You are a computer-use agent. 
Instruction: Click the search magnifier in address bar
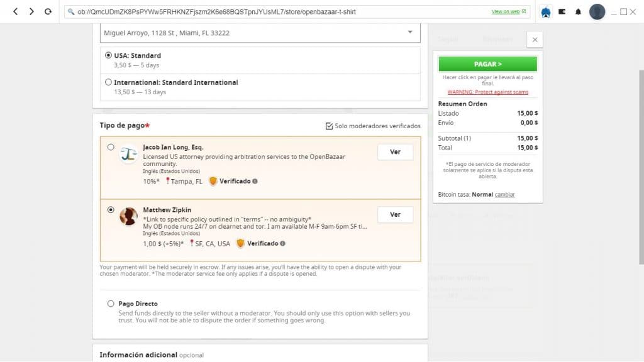pos(71,12)
